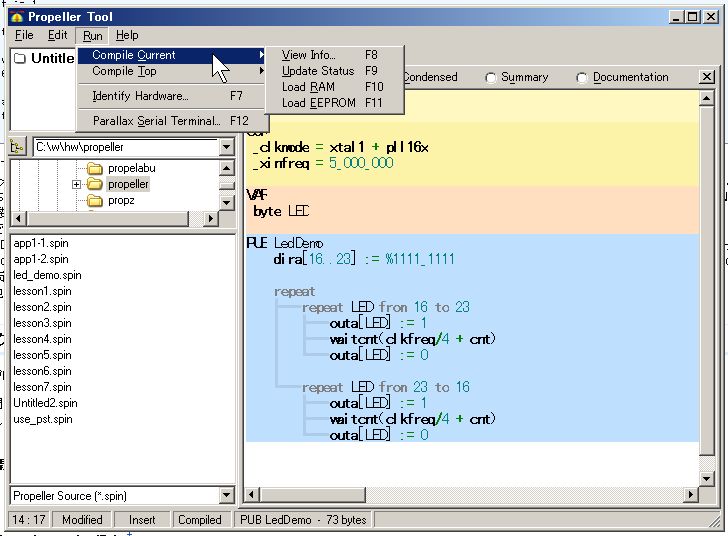Click the Propeller Tool title bar icon

point(17,16)
